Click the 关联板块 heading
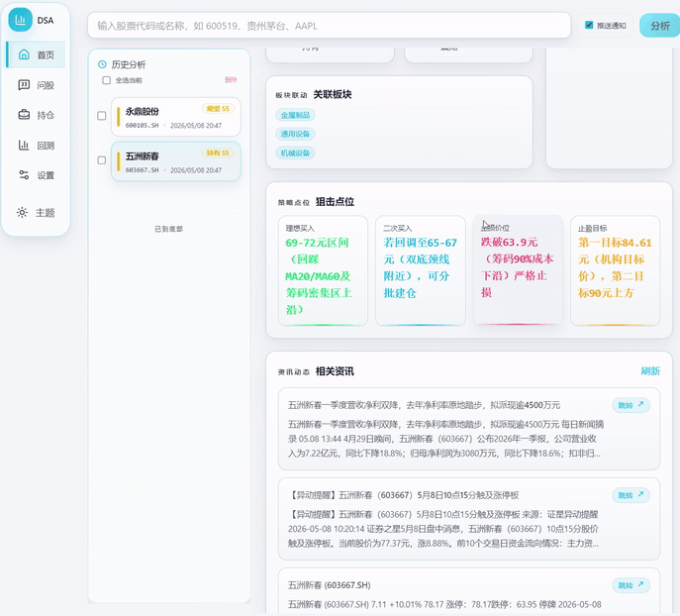The width and height of the screenshot is (680, 616). tap(333, 94)
